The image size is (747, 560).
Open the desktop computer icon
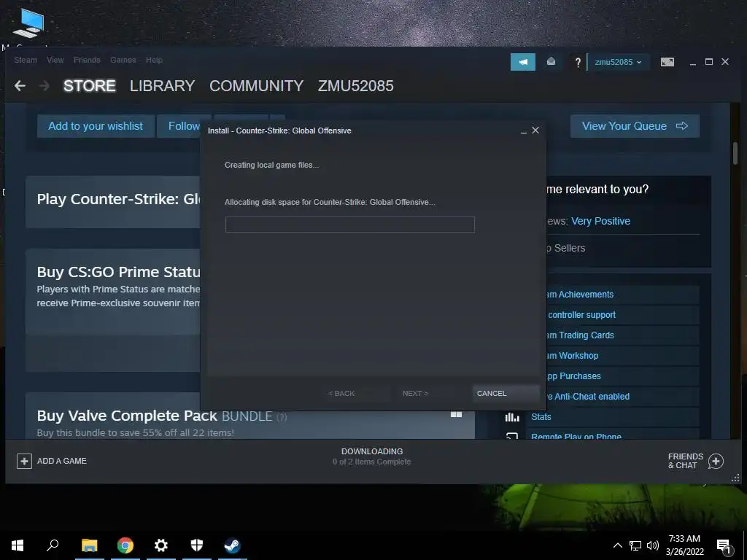tap(28, 23)
